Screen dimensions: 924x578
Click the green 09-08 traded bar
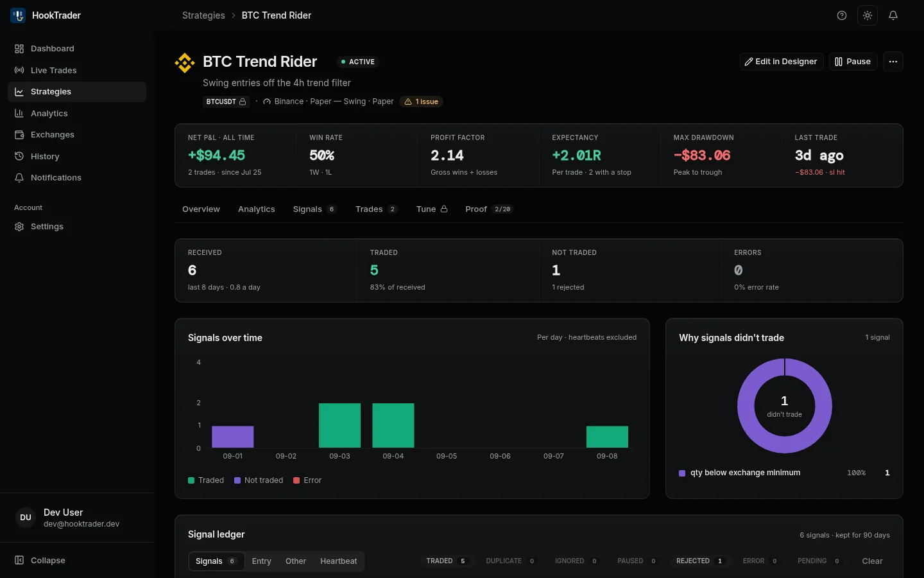click(x=607, y=437)
